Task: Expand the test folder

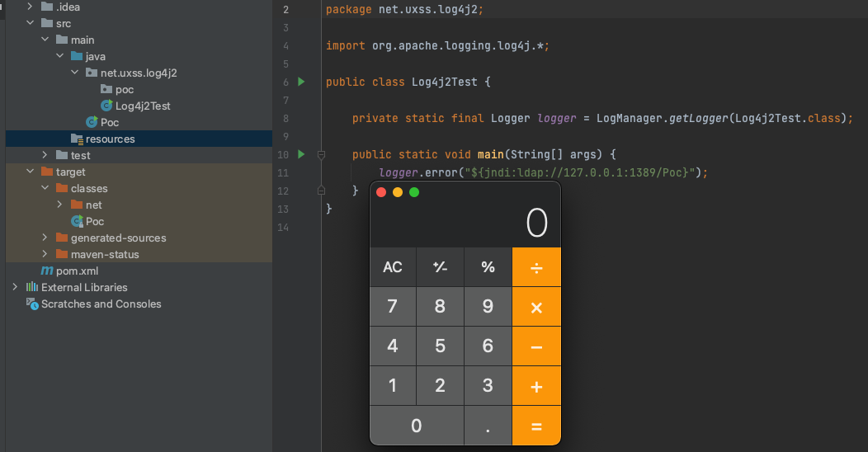Action: [x=45, y=155]
